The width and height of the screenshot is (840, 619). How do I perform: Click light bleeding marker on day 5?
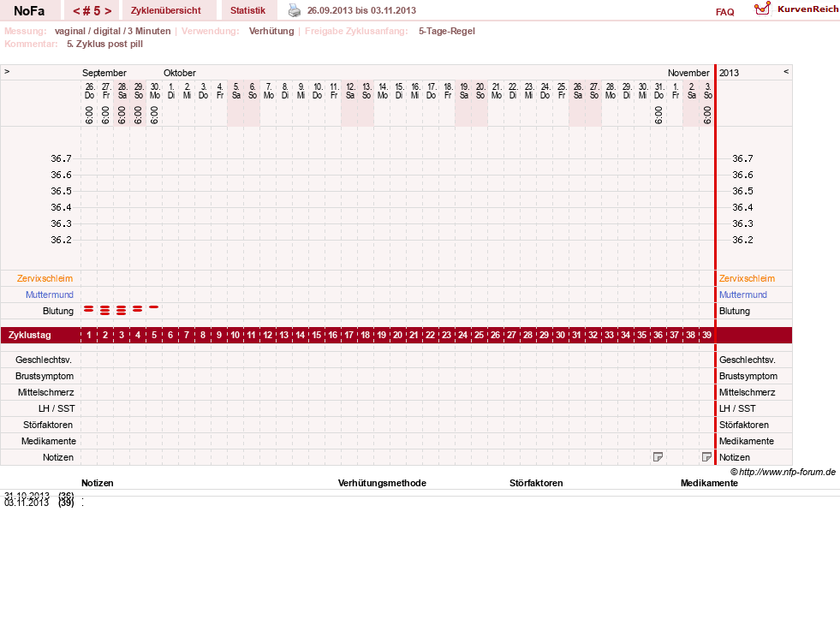tap(154, 307)
